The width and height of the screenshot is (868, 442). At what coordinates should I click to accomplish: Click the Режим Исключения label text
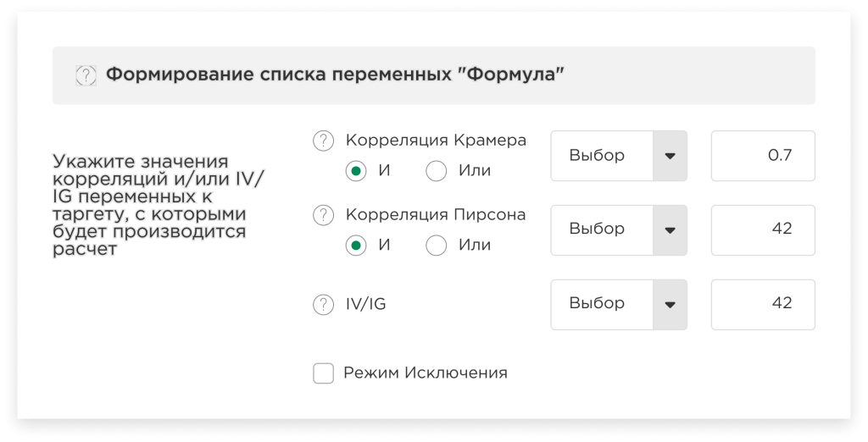[x=426, y=373]
